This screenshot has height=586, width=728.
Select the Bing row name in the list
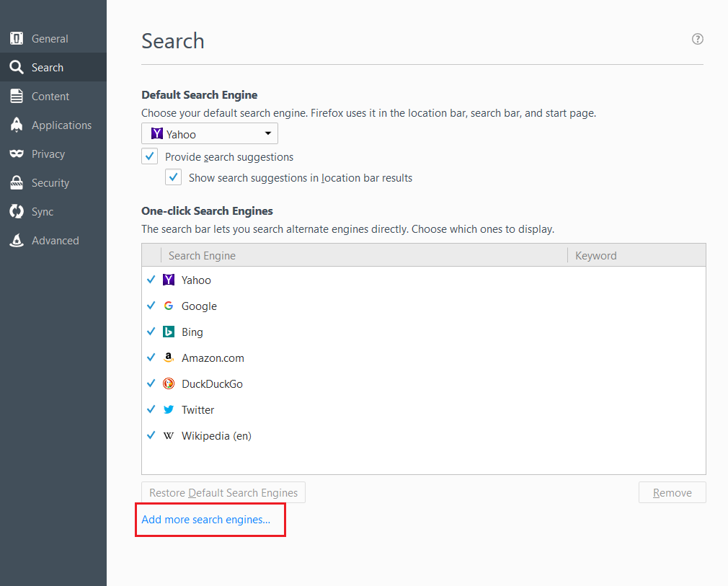point(192,332)
